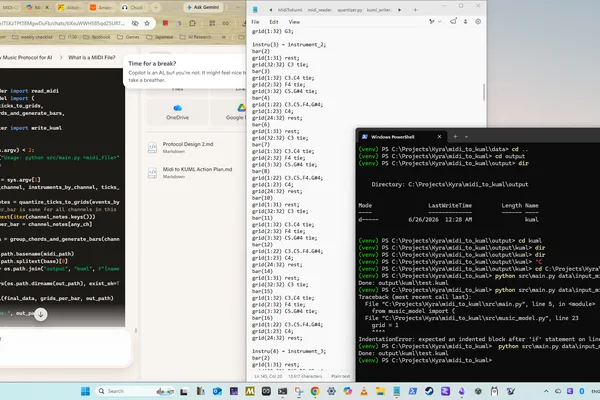Select the Windows PowerShell tab

pyautogui.click(x=402, y=137)
